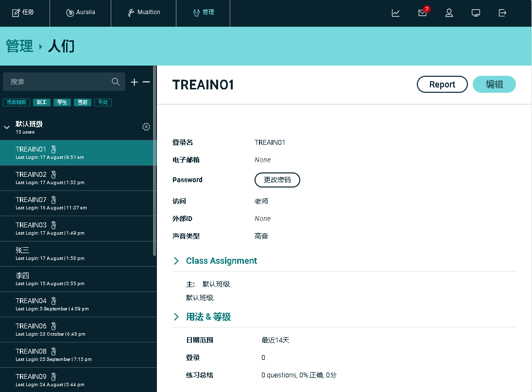Click the 高音 voice type value
The height and width of the screenshot is (392, 532).
(261, 236)
